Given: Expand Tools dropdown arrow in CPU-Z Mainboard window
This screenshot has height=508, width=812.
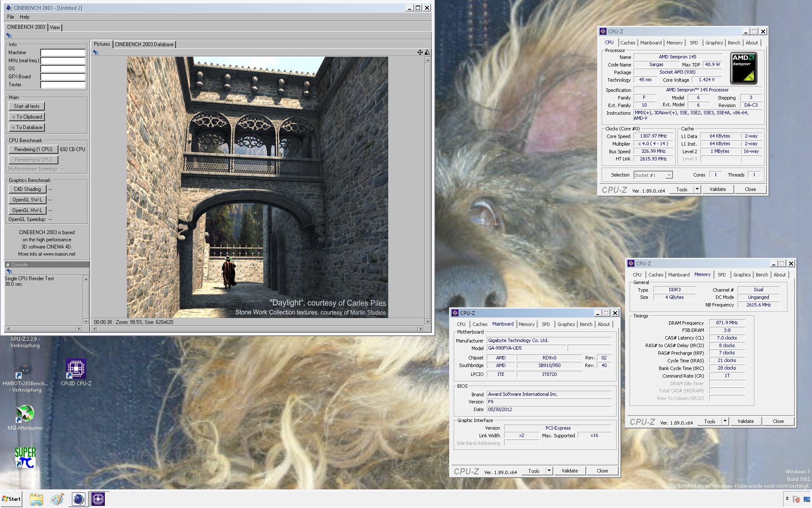Looking at the screenshot, I should 549,471.
